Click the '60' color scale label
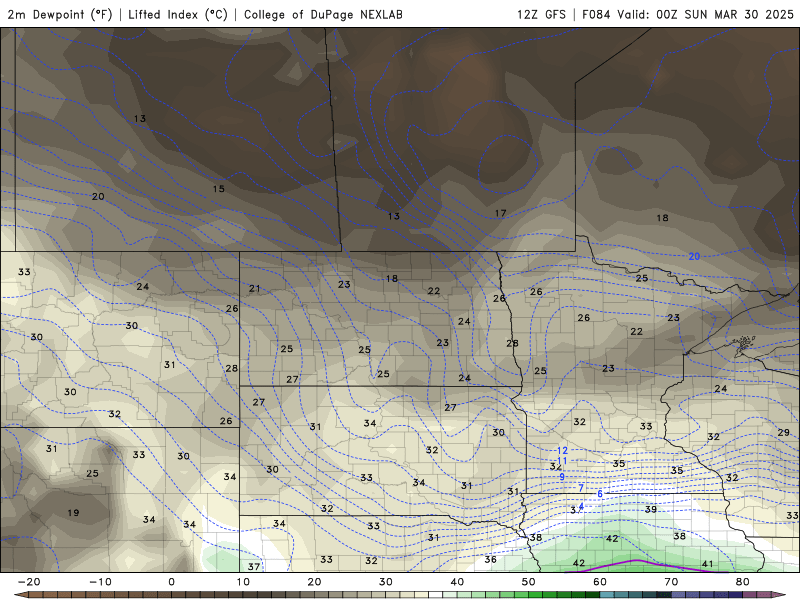 pyautogui.click(x=600, y=582)
